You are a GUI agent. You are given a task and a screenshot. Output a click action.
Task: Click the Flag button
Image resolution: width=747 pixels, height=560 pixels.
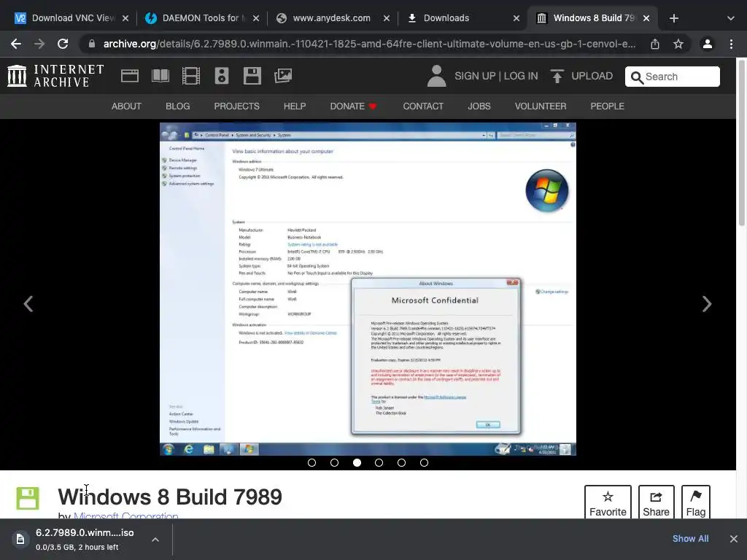[695, 502]
